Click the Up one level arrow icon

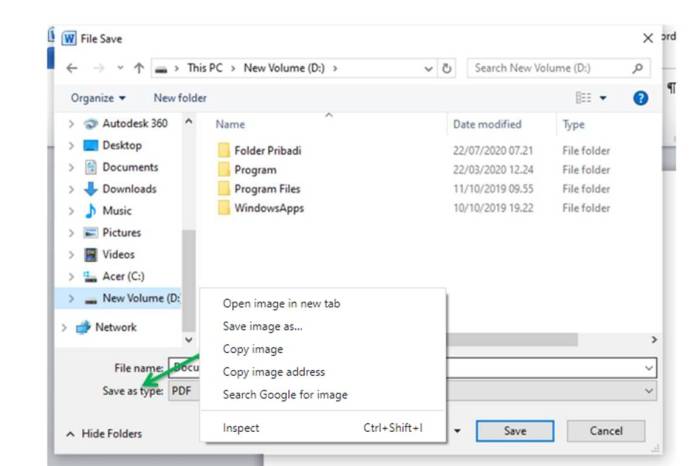(x=138, y=69)
